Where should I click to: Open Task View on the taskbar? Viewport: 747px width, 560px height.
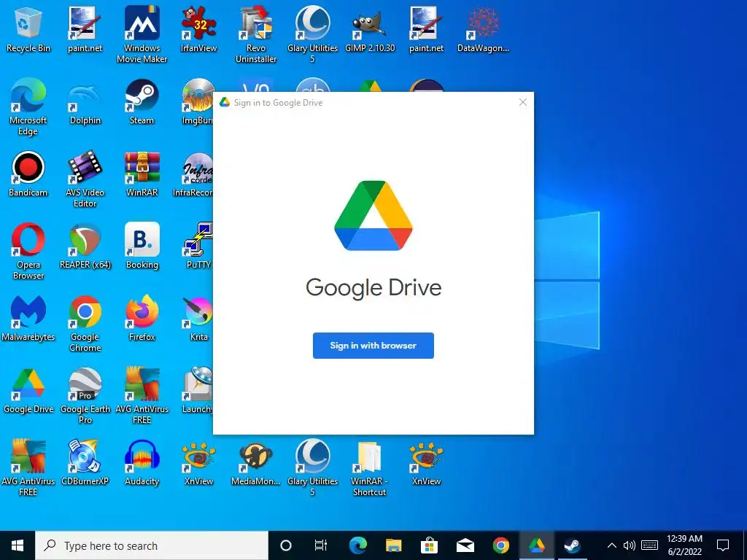tap(321, 545)
